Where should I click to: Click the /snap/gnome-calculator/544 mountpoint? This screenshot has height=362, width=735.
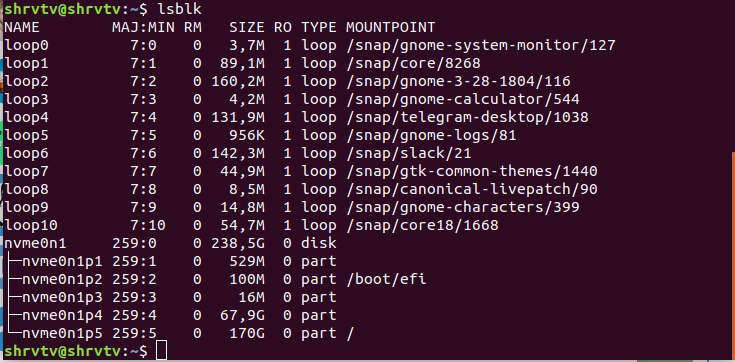(463, 99)
